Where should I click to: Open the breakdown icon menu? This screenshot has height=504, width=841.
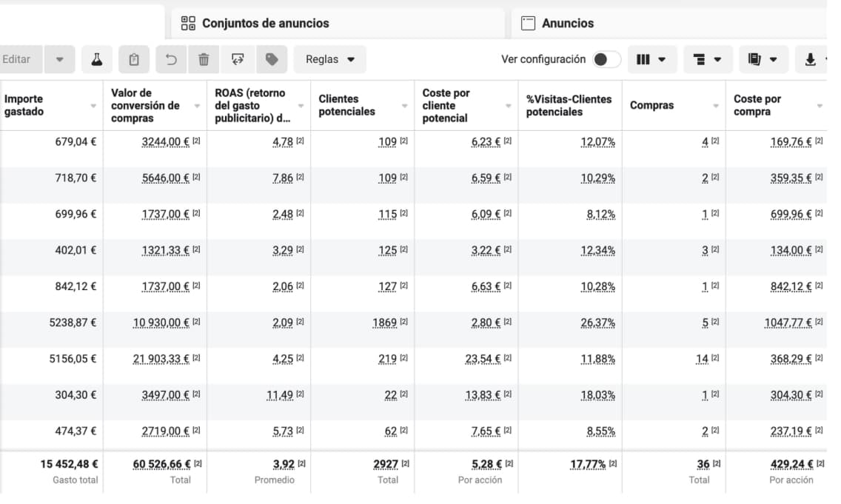pos(707,59)
